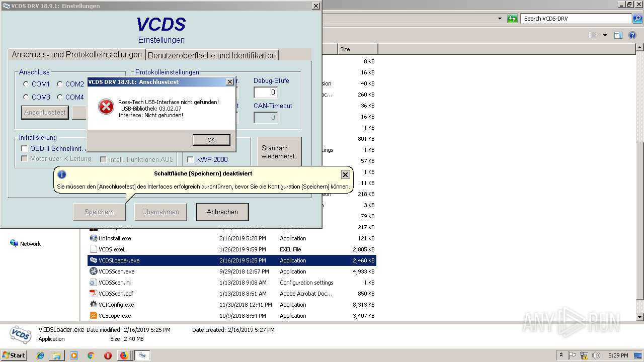Screen dimensions: 644x362
Task: Launch Chrome from taskbar
Action: pyautogui.click(x=91, y=355)
